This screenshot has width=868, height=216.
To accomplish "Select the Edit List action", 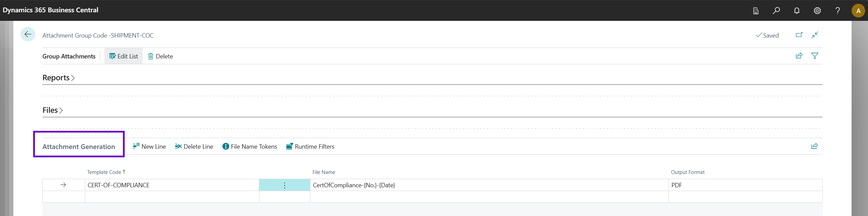I will point(124,56).
